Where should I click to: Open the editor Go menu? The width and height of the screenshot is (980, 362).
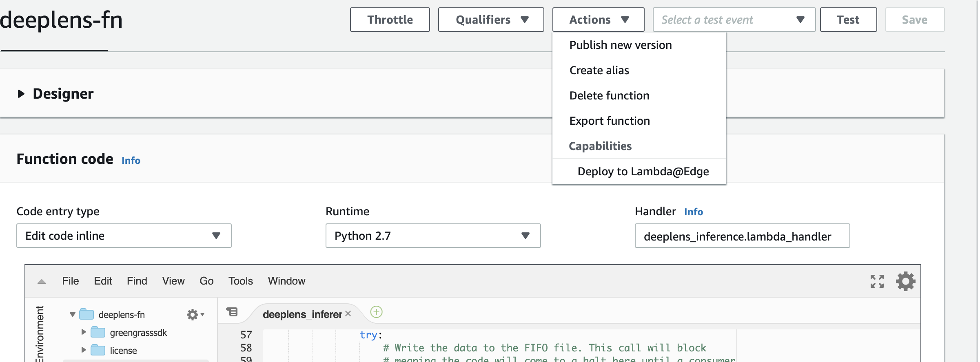coord(206,281)
